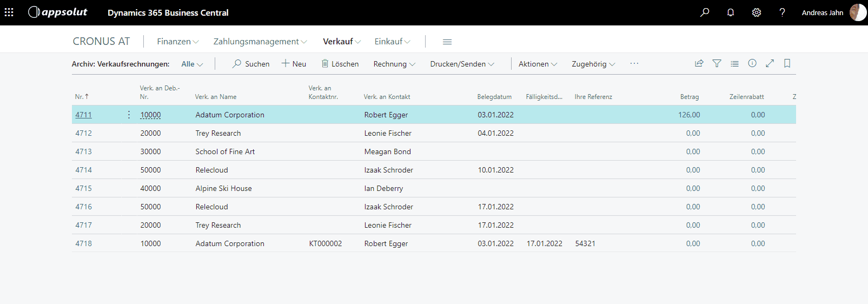The height and width of the screenshot is (304, 868).
Task: Expand page to full width icon
Action: point(770,63)
